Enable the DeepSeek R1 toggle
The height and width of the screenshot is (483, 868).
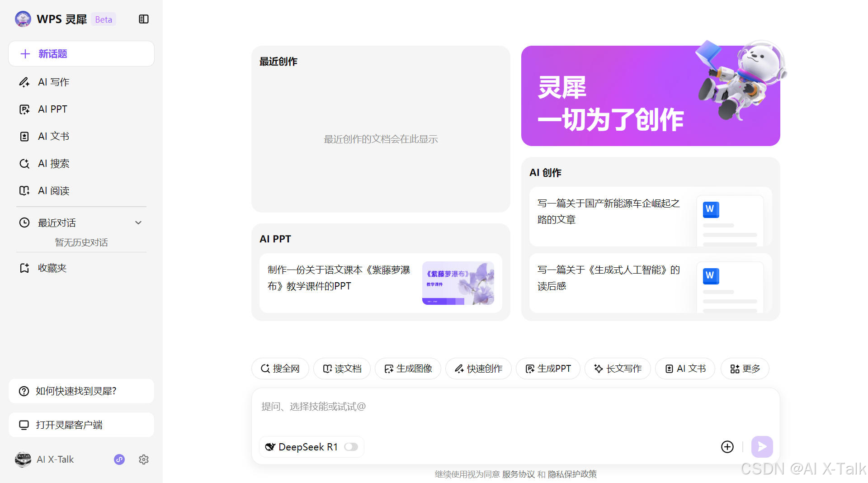[x=351, y=447]
